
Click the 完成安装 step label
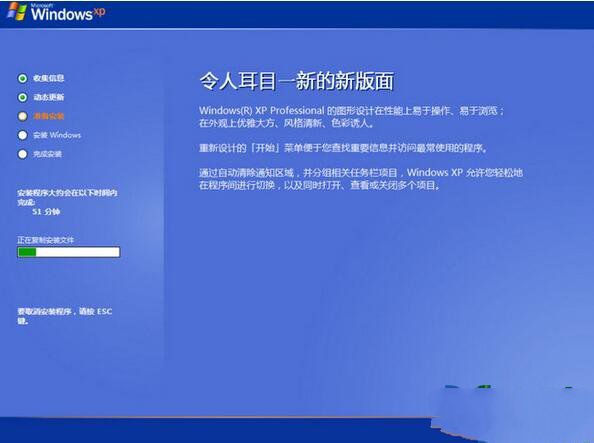click(47, 154)
